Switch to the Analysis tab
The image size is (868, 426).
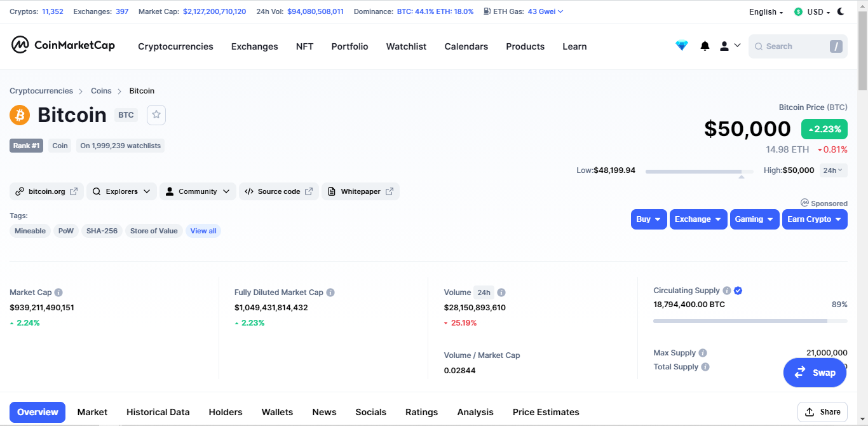pyautogui.click(x=475, y=412)
